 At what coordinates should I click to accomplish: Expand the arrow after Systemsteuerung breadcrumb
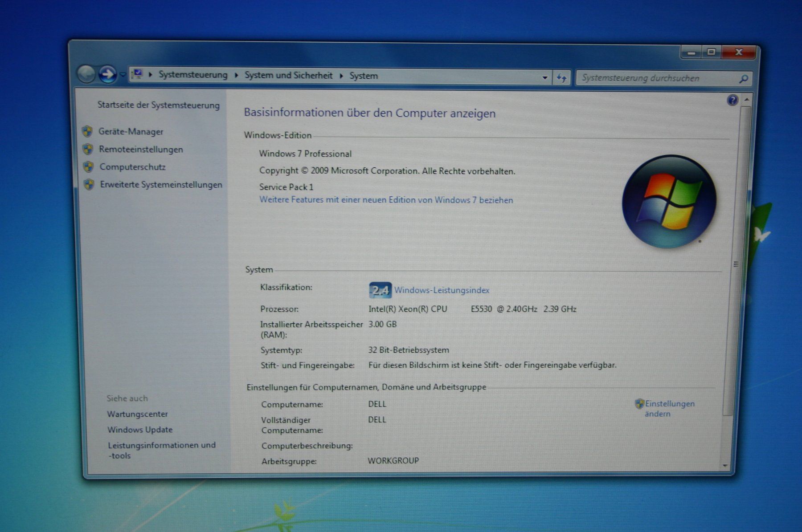coord(236,75)
